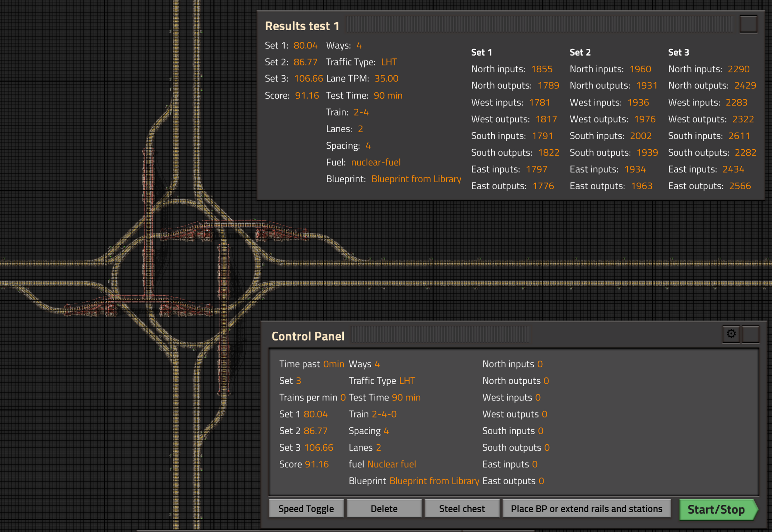The width and height of the screenshot is (772, 532).
Task: Click the Delete button
Action: 384,509
